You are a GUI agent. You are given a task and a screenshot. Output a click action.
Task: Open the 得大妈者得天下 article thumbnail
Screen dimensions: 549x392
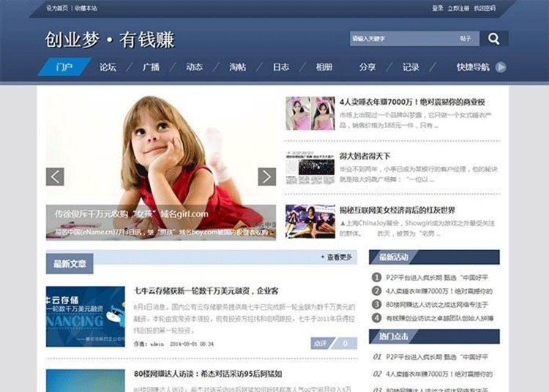(x=310, y=167)
